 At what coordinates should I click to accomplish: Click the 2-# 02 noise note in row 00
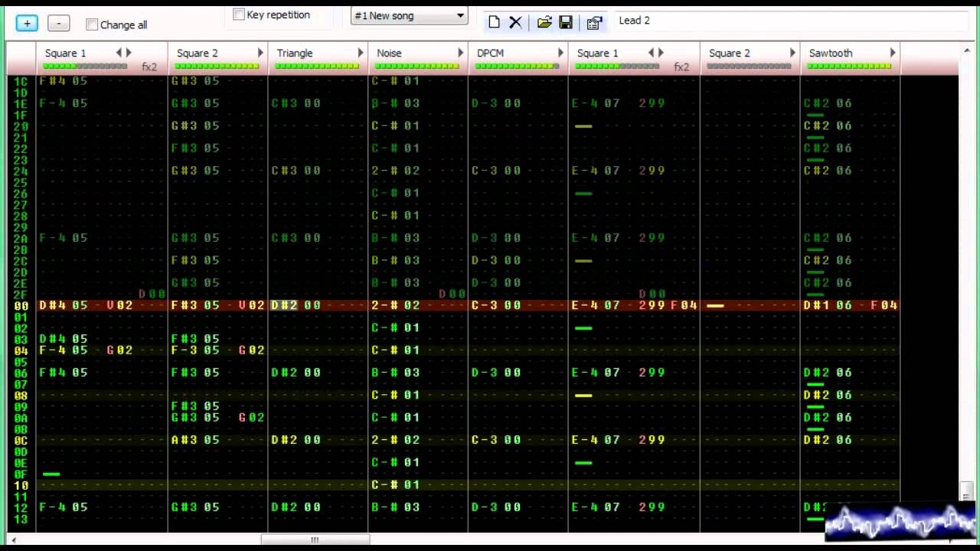[x=396, y=305]
